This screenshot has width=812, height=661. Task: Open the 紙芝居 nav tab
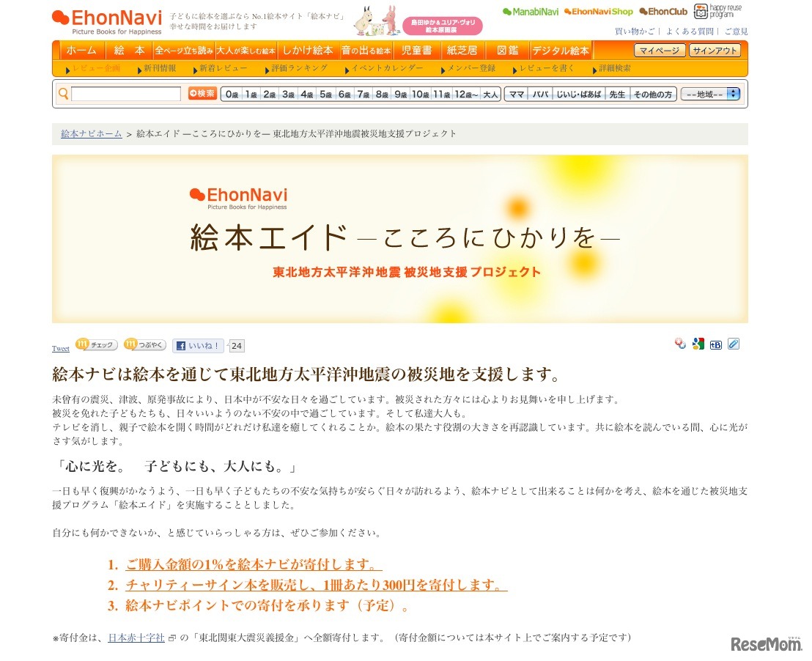tap(462, 51)
